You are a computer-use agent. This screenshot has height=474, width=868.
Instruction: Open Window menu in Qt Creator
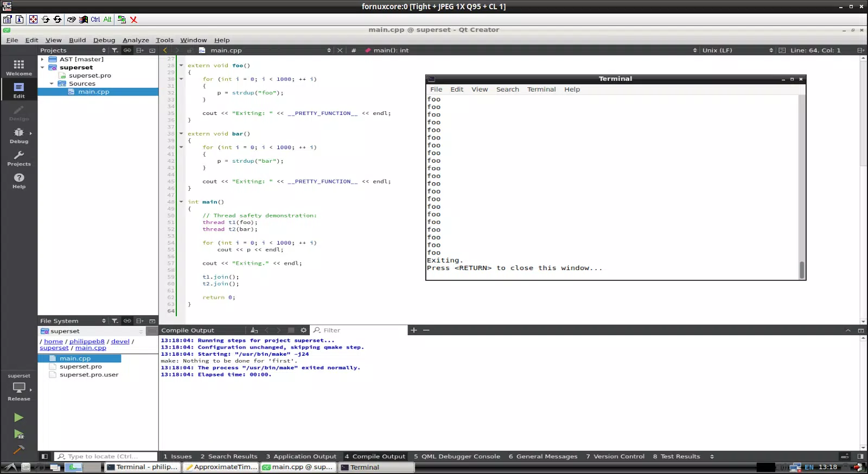pyautogui.click(x=193, y=40)
